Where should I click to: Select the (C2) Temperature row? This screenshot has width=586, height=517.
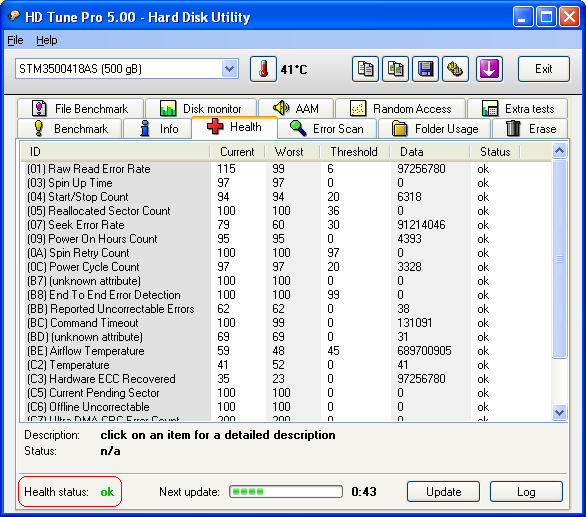click(x=286, y=365)
